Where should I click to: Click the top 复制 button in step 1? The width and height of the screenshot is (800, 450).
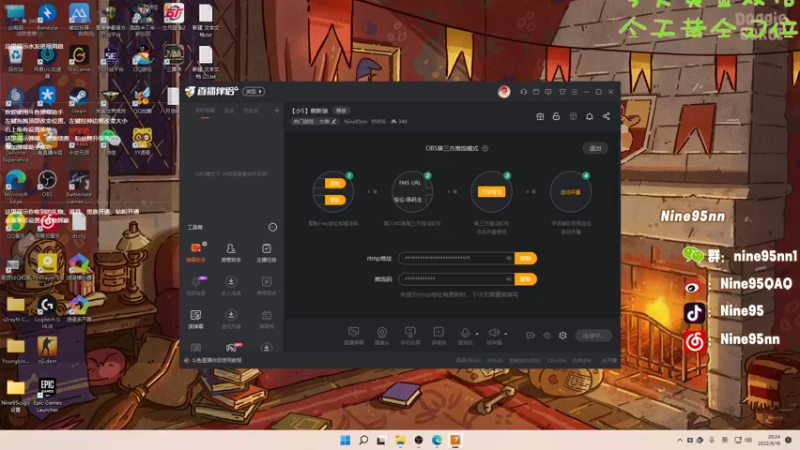(335, 183)
